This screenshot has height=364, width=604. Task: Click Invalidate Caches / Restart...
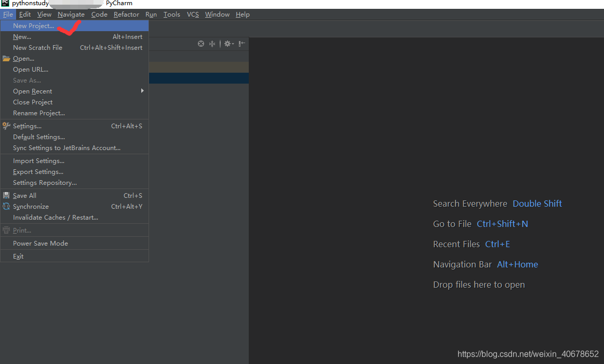click(x=75, y=217)
